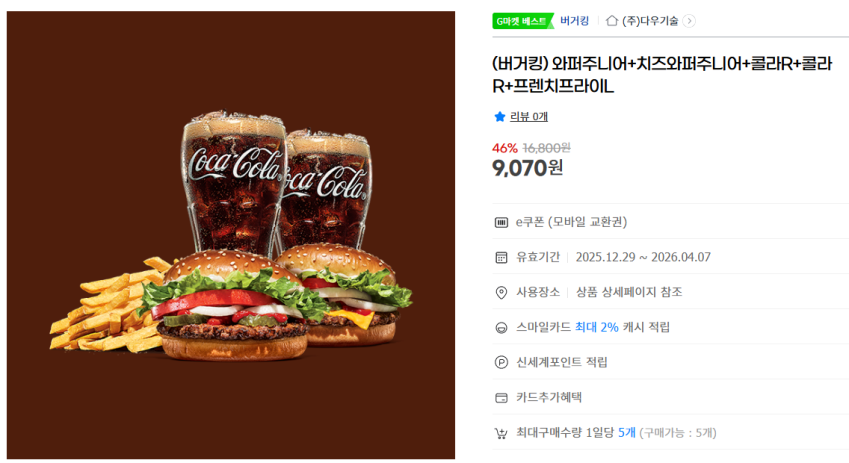Click the 9,070원 sale price
This screenshot has height=463, width=849.
(527, 168)
